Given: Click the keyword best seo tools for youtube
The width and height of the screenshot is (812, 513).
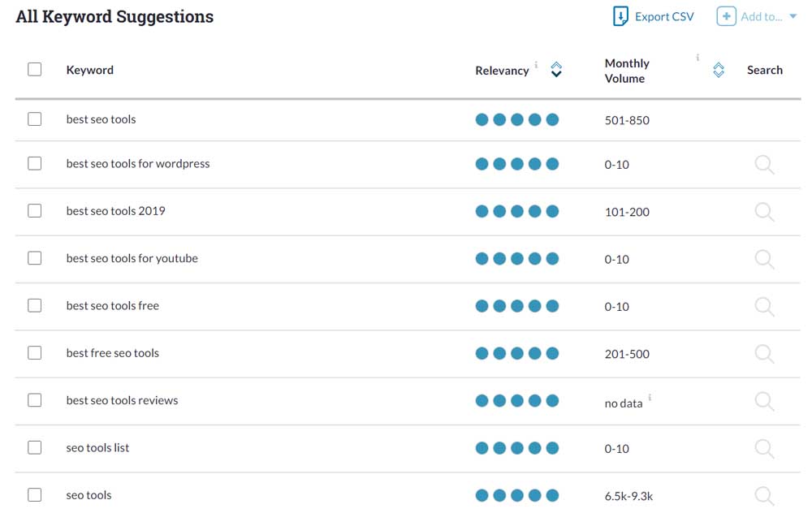Looking at the screenshot, I should coord(132,258).
